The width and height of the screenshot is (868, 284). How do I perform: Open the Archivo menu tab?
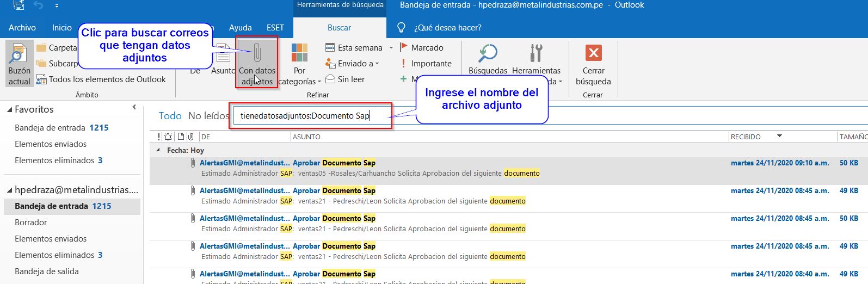pyautogui.click(x=22, y=28)
